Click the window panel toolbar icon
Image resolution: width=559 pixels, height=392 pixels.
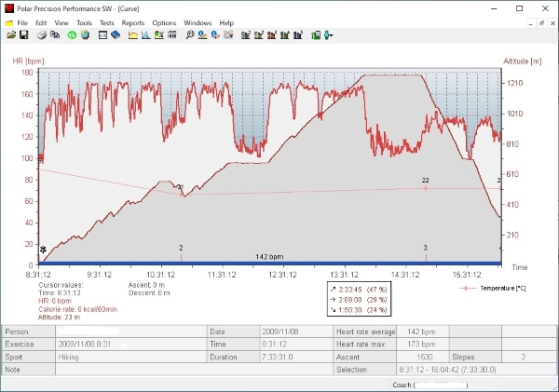[x=102, y=35]
